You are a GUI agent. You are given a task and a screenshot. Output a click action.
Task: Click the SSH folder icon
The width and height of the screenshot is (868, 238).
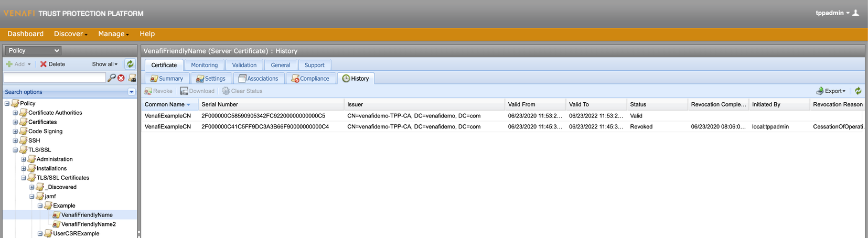(x=23, y=140)
